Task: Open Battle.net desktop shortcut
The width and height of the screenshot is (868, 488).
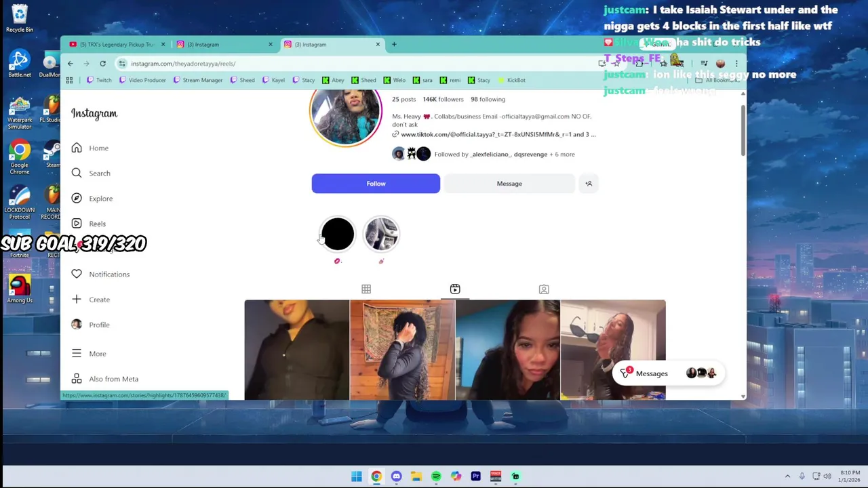Action: coord(20,63)
